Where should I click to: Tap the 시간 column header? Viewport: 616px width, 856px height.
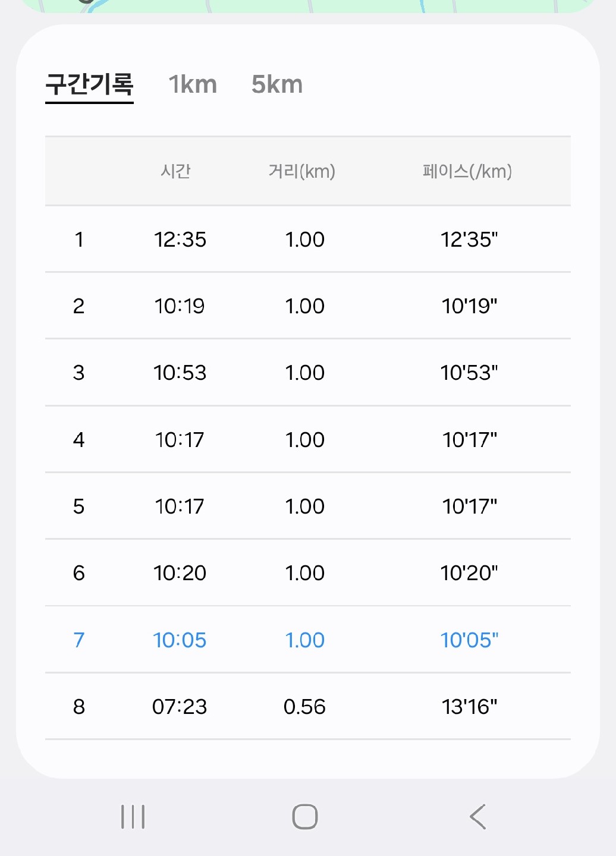point(175,171)
